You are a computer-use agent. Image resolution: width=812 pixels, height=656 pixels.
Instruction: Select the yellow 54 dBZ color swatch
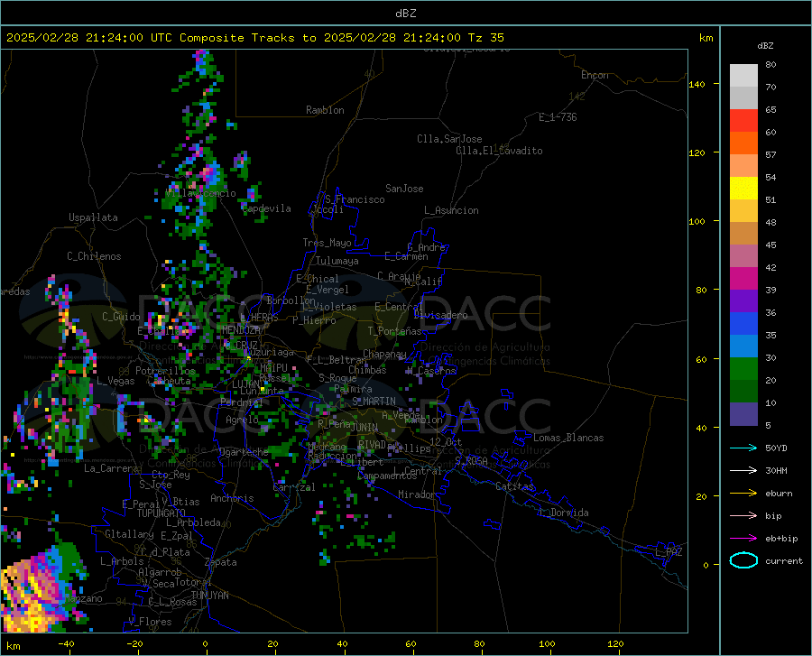pos(743,189)
